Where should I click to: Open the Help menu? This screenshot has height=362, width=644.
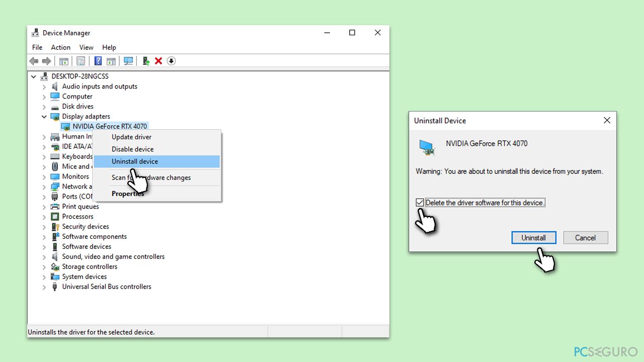[x=109, y=47]
